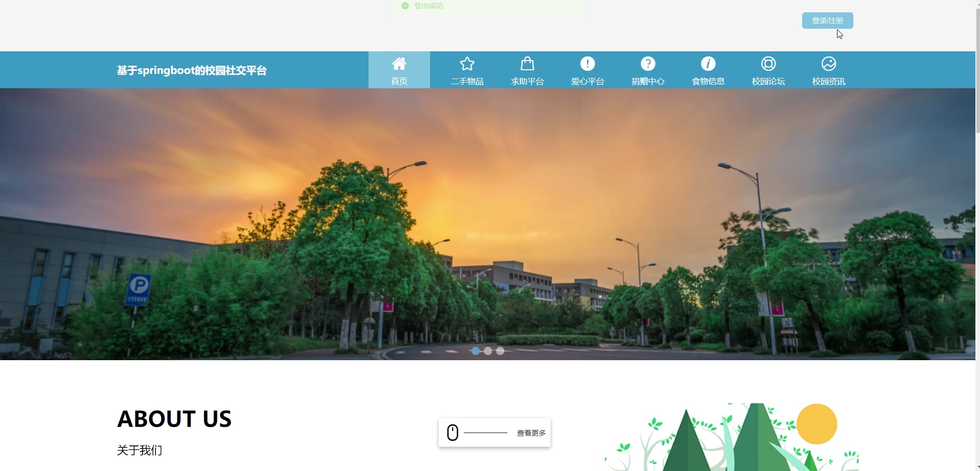Click the ABOUT US heading
Image resolution: width=980 pixels, height=471 pixels.
174,419
